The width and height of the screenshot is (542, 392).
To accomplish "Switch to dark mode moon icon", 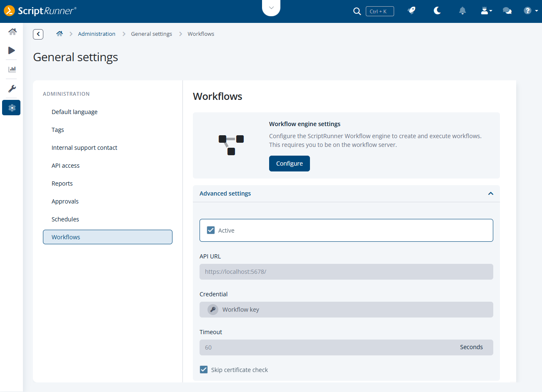I will click(x=437, y=11).
